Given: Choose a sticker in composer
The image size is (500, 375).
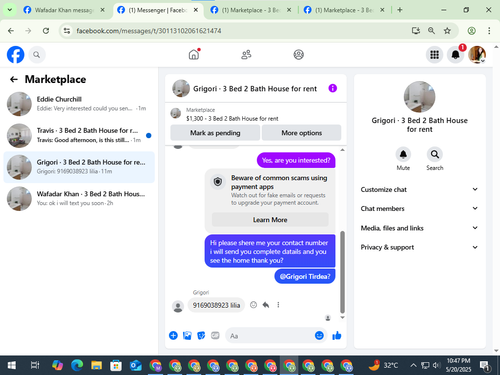Looking at the screenshot, I should (201, 335).
